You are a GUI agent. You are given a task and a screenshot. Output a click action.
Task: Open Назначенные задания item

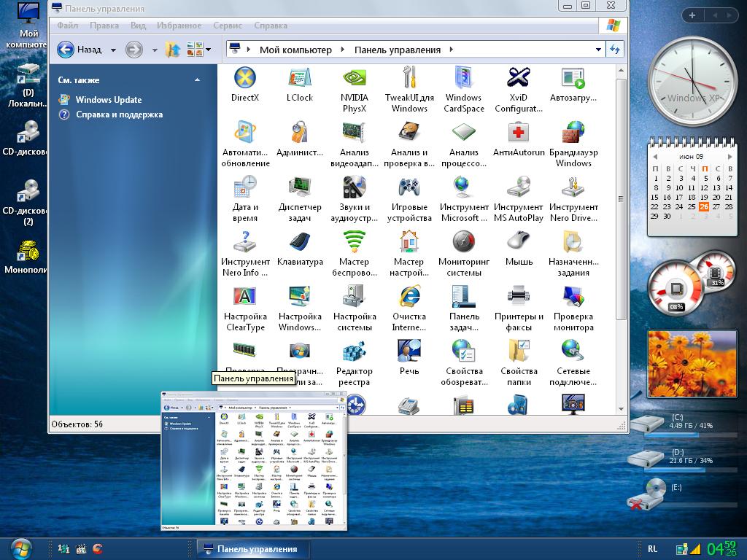(x=573, y=254)
